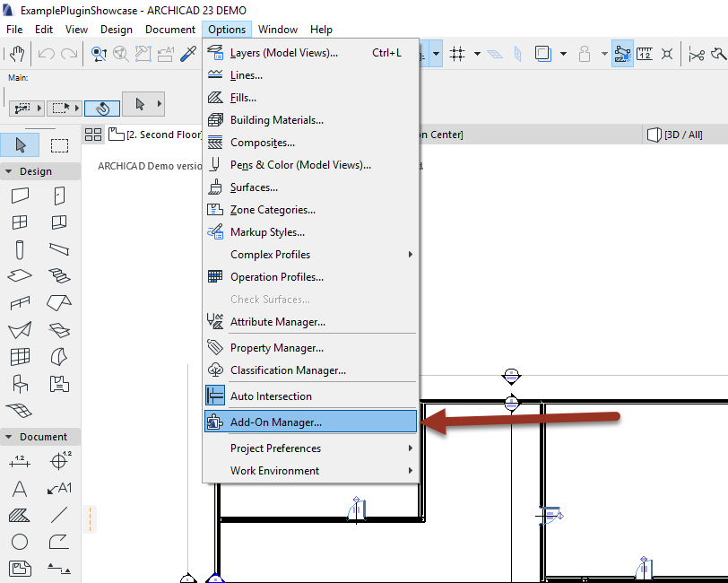Collapse the Document toolbox section
728x583 pixels.
(x=9, y=437)
